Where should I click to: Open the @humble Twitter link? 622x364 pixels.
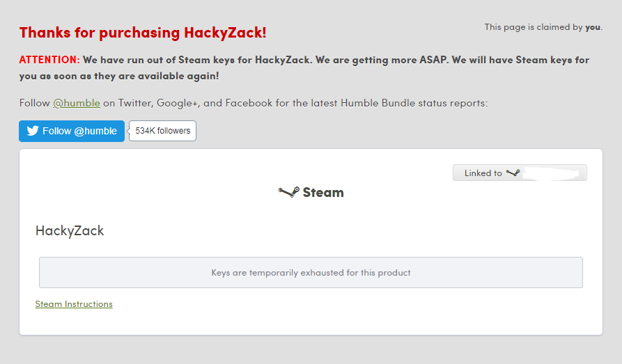click(77, 103)
